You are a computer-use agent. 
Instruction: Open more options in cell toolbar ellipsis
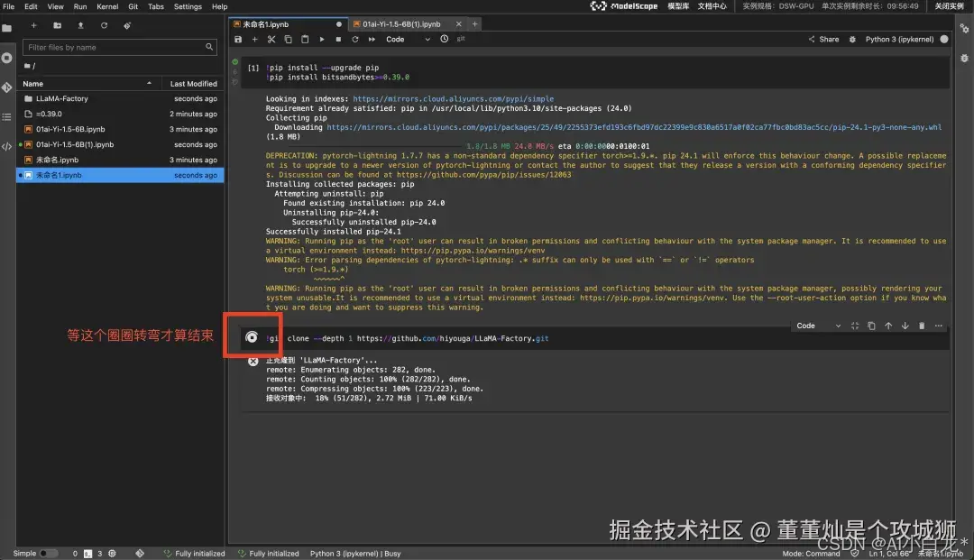[939, 326]
